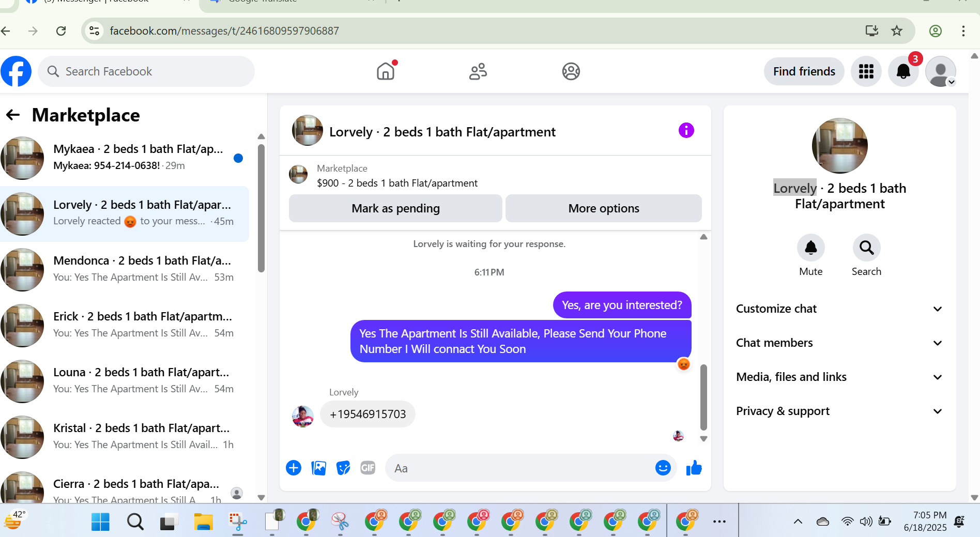Open Louna conversation in the list
The image size is (980, 537).
[125, 381]
